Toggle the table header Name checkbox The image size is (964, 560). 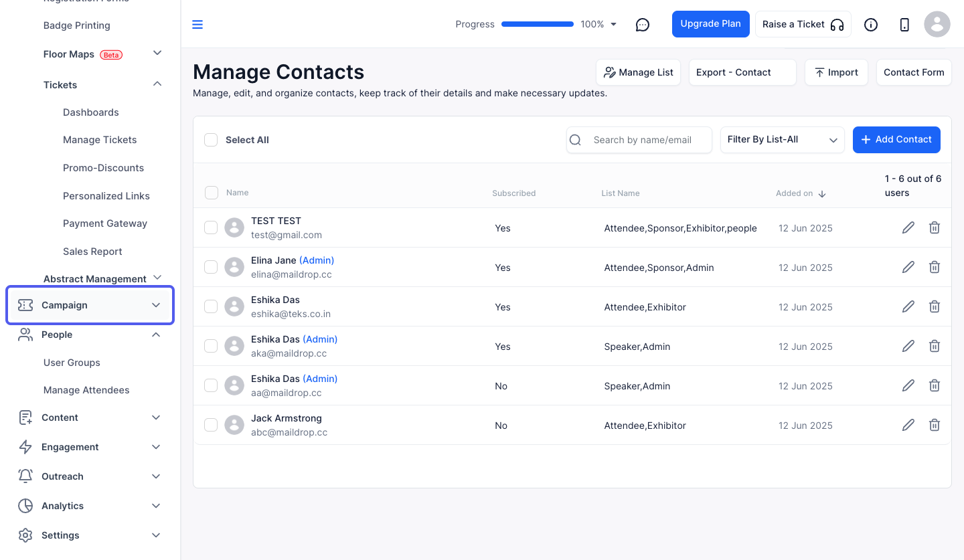[x=212, y=193]
